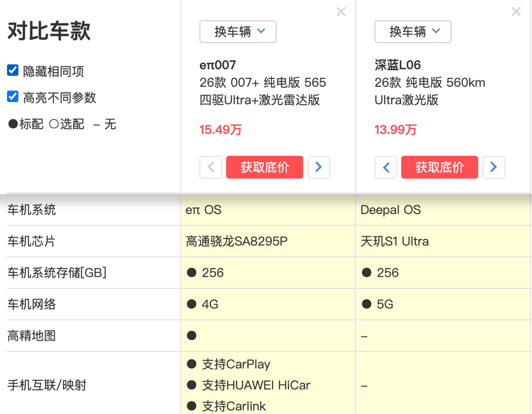Uncheck the 隐藏相同项 checkbox
Screen dimensions: 532x414
(12, 70)
